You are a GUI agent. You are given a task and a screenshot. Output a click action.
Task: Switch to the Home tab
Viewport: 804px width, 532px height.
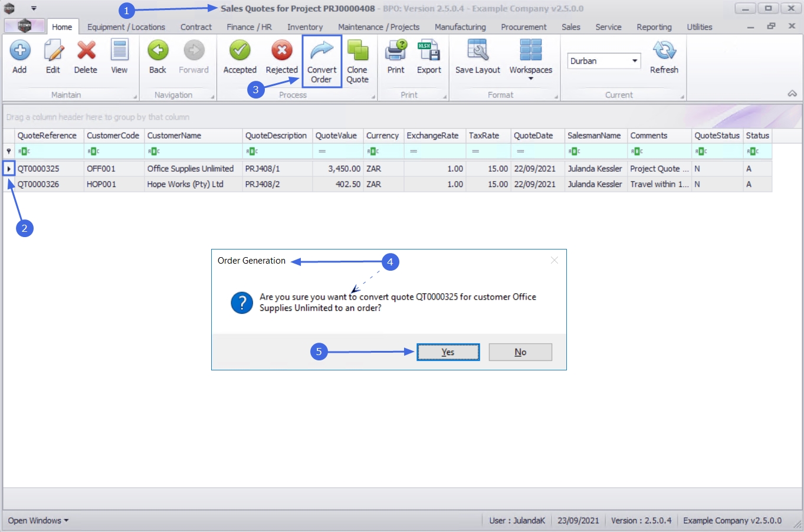coord(62,27)
